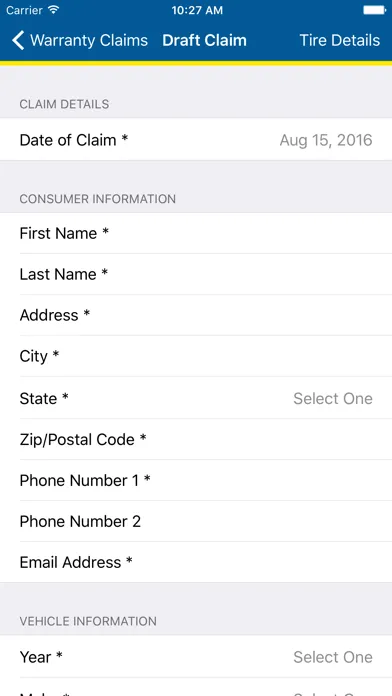
Task: Open the Year Select One picker
Action: click(x=333, y=657)
